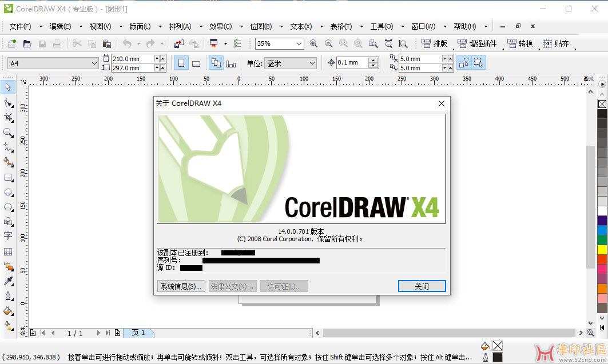This screenshot has height=364, width=608.
Task: Open the 编辑(E) menu
Action: point(60,26)
